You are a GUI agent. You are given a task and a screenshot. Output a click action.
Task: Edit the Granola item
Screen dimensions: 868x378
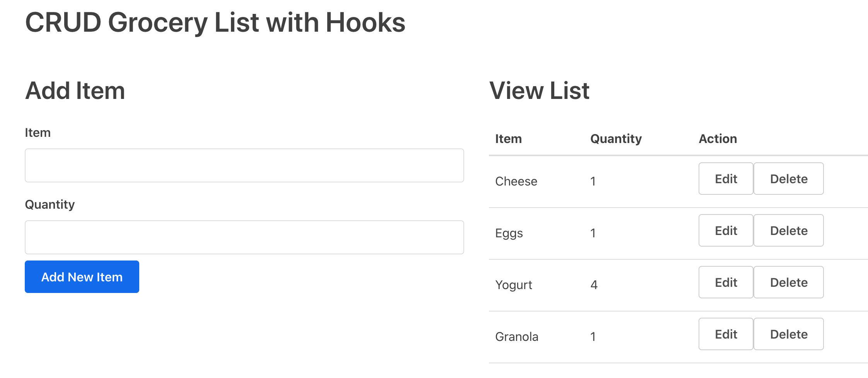[x=725, y=334]
